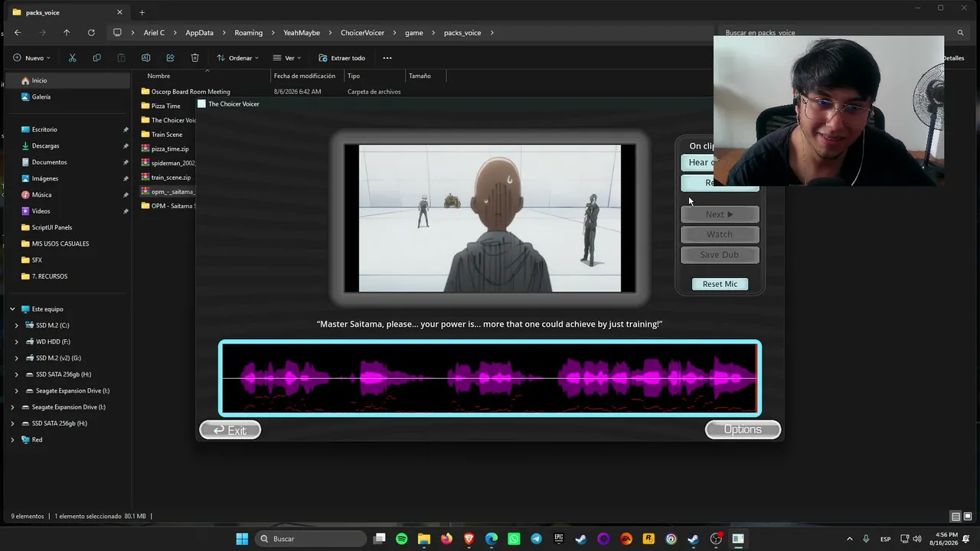Open WhatsApp from the taskbar

(x=514, y=539)
